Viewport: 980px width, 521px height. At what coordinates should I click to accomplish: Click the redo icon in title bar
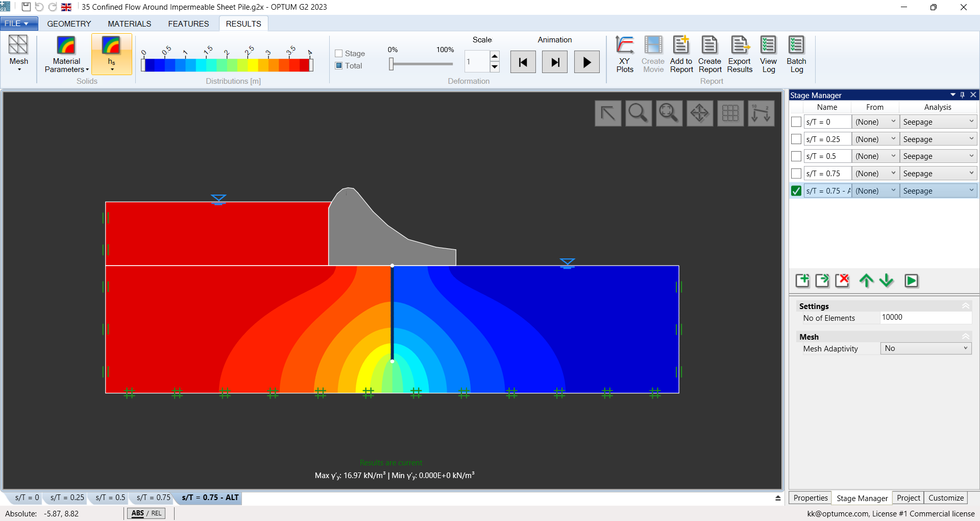pyautogui.click(x=53, y=7)
